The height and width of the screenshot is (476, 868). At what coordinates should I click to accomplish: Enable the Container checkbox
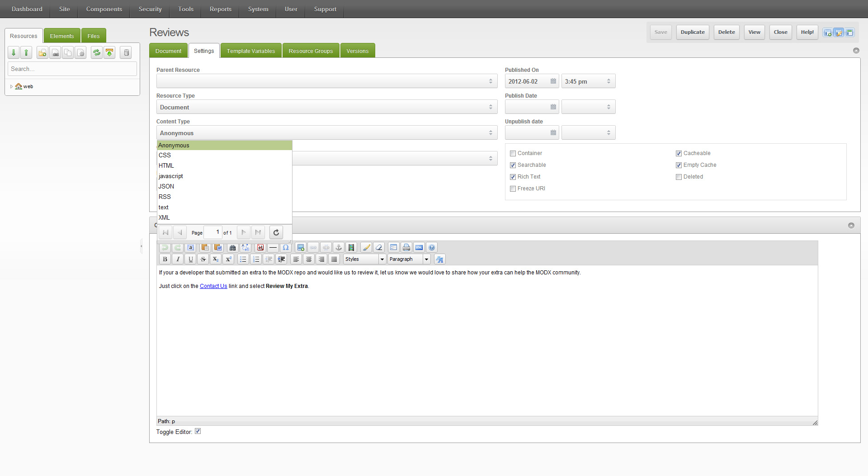tap(513, 154)
